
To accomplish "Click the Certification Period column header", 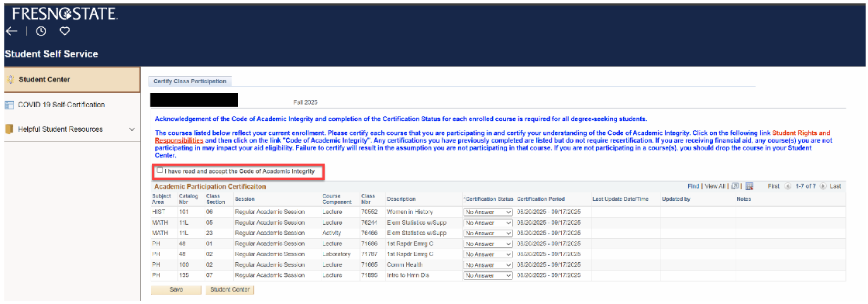I will [x=541, y=199].
